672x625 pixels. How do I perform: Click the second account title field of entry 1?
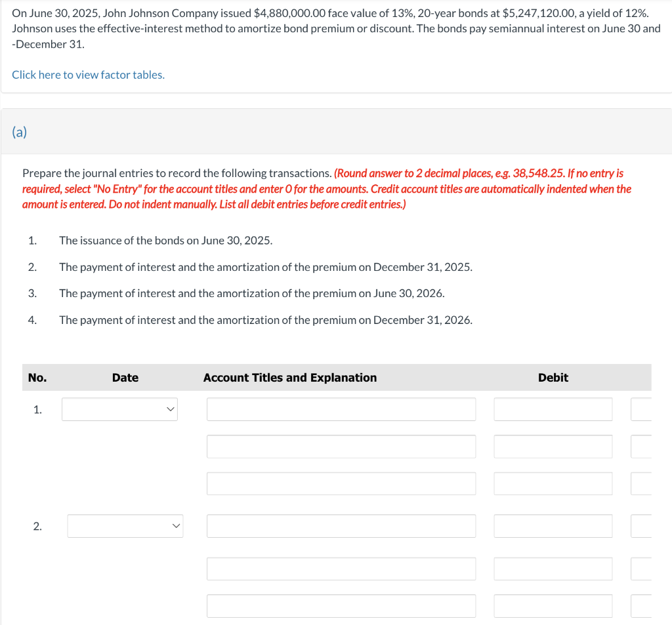pos(341,446)
